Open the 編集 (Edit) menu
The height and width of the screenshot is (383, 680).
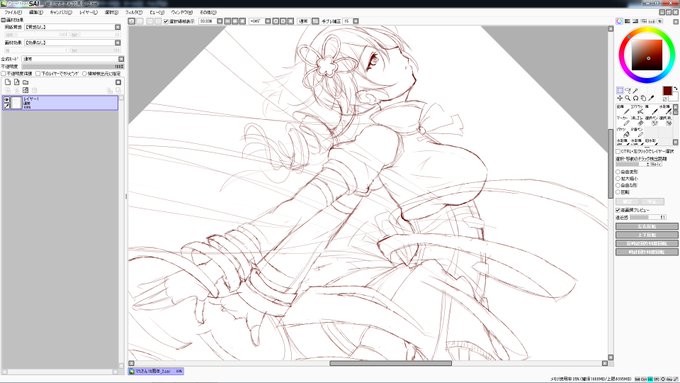(36, 13)
